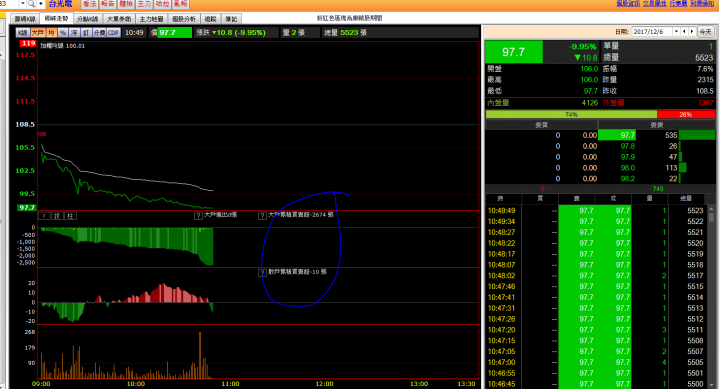The image size is (720, 389).
Task: Click the 今天 today button
Action: (x=705, y=32)
